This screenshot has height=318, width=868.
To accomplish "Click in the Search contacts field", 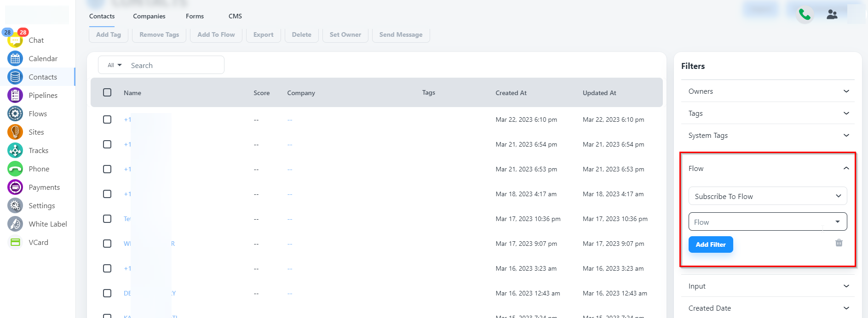I will coord(175,65).
